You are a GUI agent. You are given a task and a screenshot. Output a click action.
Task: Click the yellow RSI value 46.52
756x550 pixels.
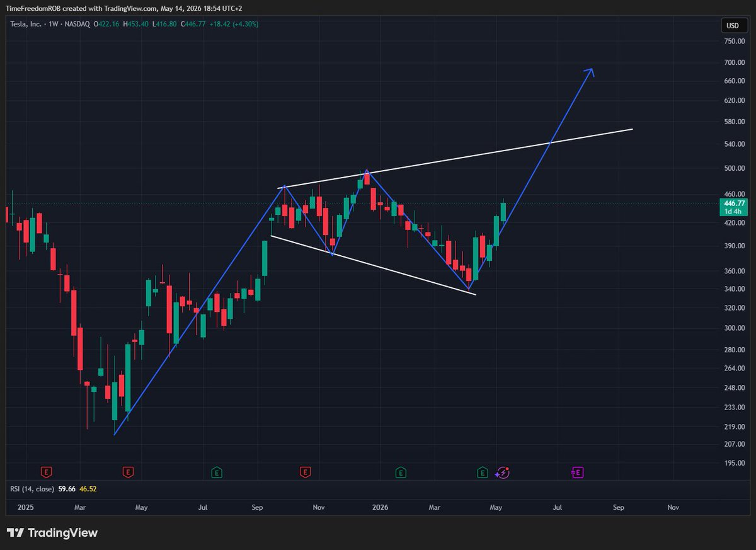point(88,488)
